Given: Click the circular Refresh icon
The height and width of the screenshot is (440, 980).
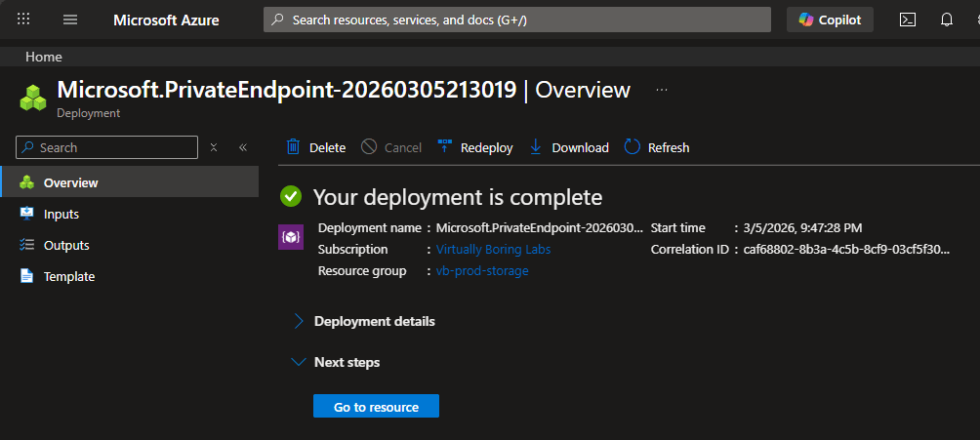Looking at the screenshot, I should pyautogui.click(x=633, y=147).
